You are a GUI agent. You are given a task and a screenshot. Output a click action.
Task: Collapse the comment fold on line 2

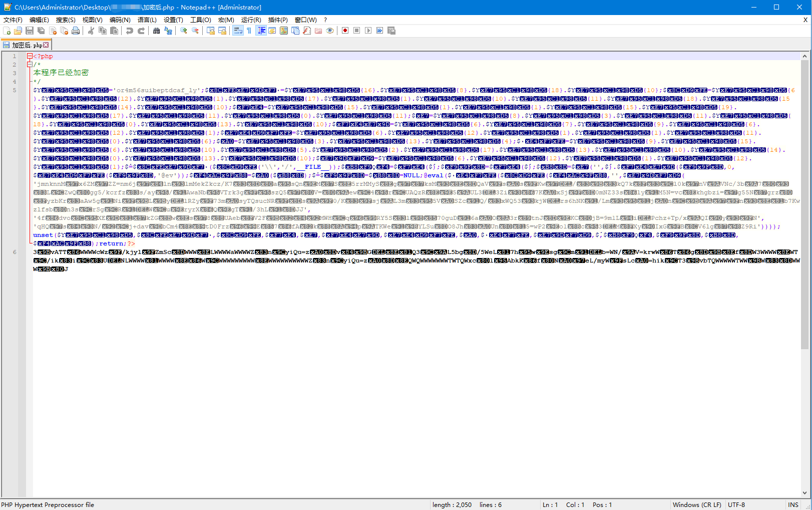coord(30,65)
